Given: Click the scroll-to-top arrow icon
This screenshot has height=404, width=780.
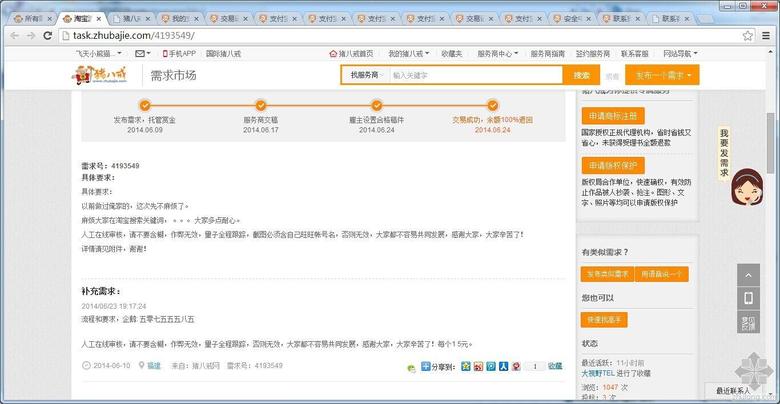Looking at the screenshot, I should (x=749, y=275).
